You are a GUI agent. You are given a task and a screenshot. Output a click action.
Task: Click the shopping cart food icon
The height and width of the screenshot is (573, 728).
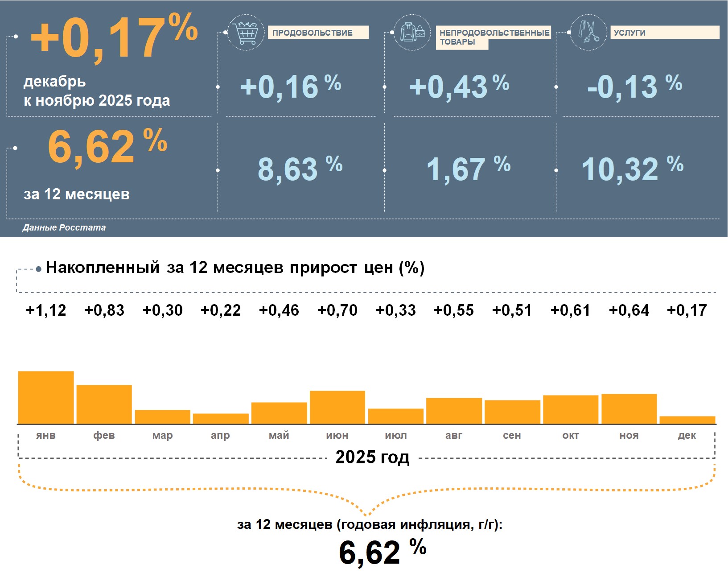coord(246,33)
